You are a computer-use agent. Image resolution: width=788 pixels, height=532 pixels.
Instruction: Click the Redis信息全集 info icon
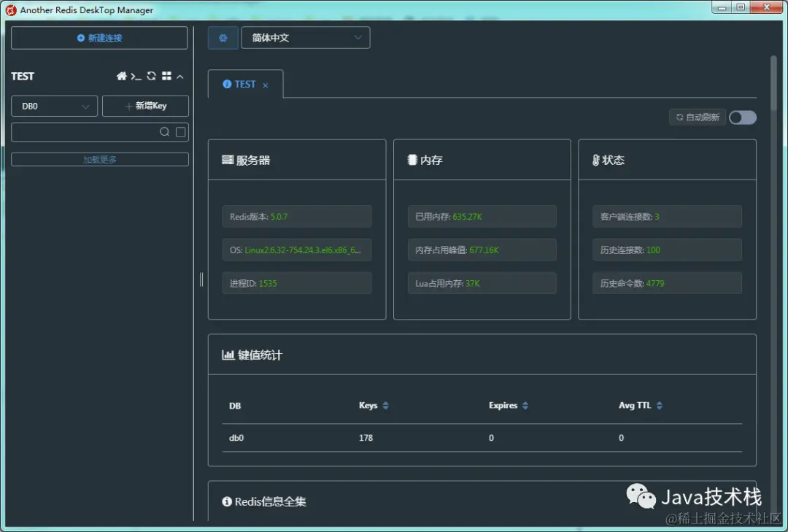coord(227,501)
